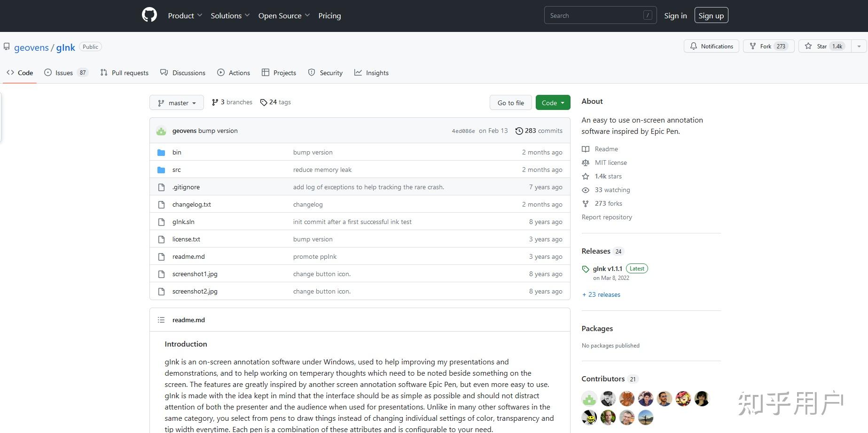Click the bin folder icon
This screenshot has width=868, height=433.
click(161, 153)
